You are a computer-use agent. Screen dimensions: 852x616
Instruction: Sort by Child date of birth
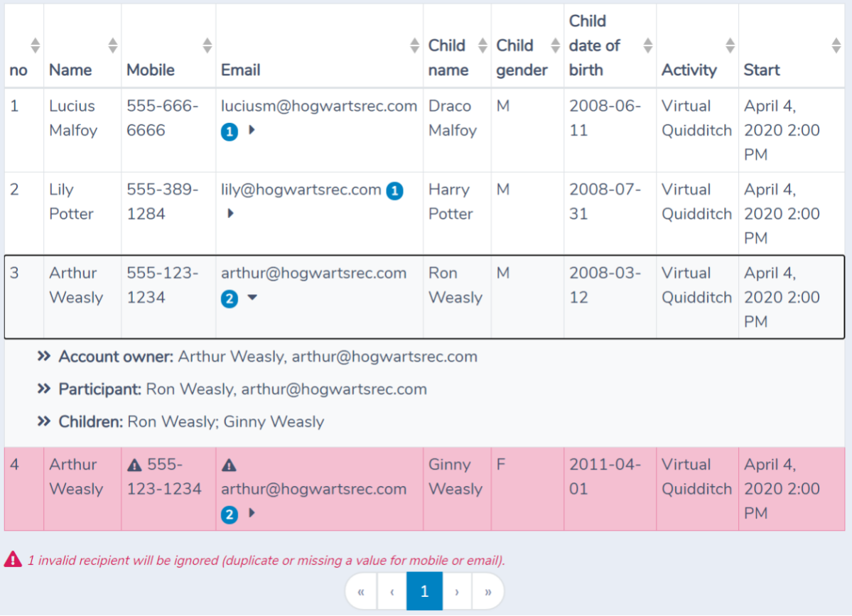[647, 45]
